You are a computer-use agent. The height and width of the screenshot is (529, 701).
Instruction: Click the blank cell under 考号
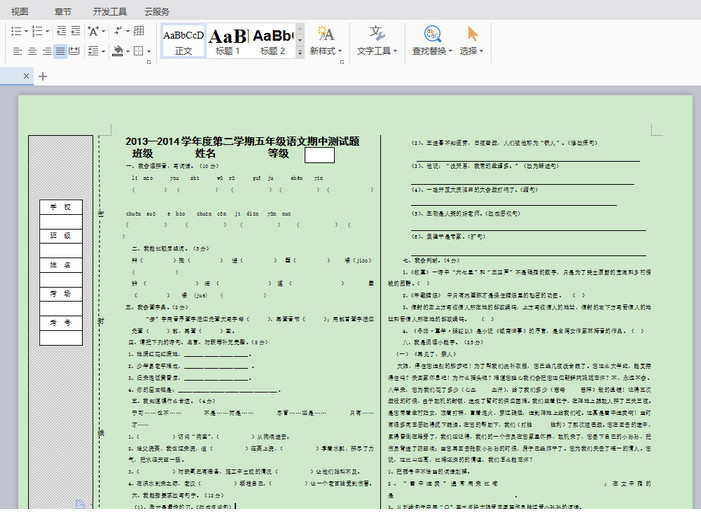(61, 338)
